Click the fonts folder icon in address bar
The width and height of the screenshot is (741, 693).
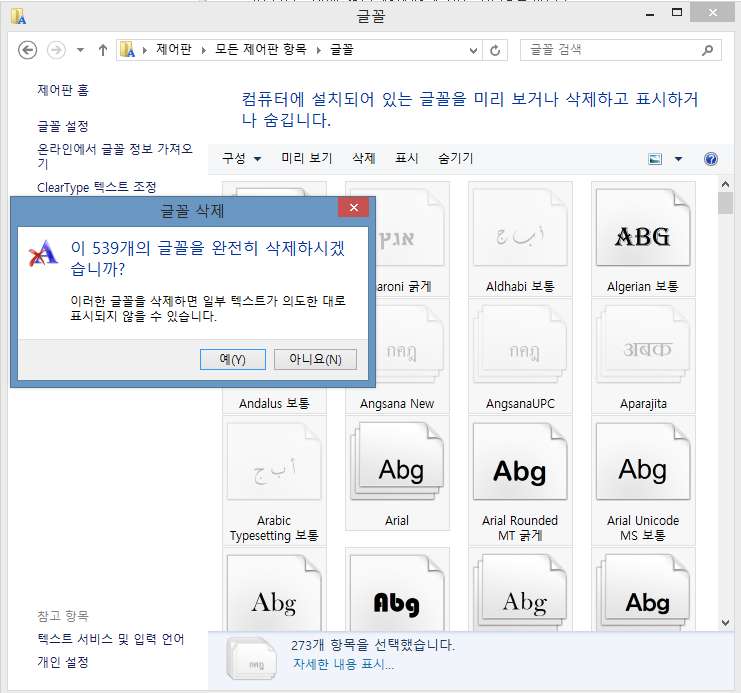pos(127,50)
